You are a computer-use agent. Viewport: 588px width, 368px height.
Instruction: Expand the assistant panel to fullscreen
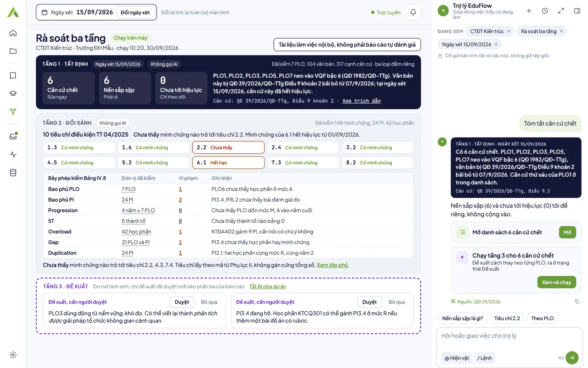click(x=561, y=11)
